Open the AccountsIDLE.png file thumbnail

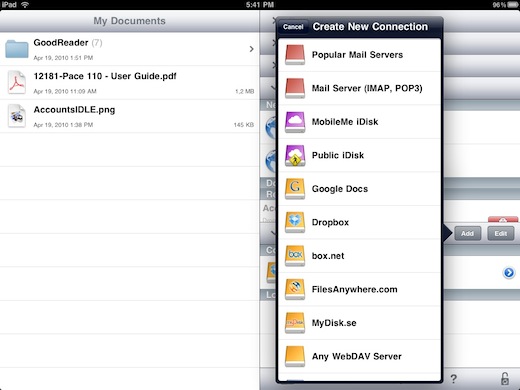point(16,116)
